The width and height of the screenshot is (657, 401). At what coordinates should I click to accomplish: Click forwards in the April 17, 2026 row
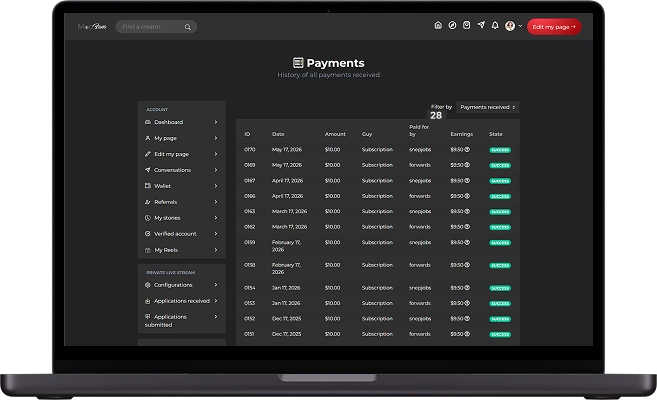point(420,196)
